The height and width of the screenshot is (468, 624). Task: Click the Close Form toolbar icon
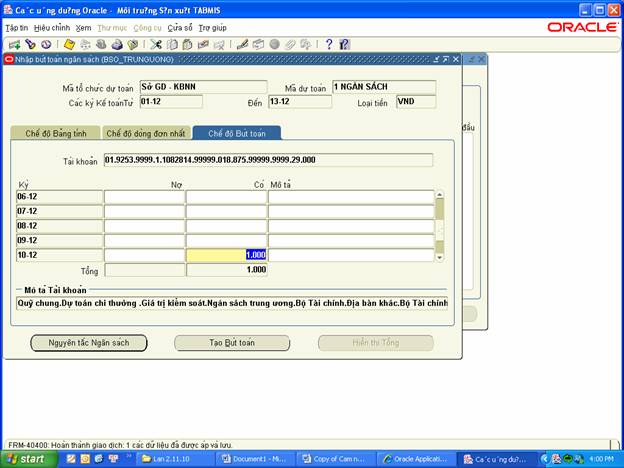133,45
